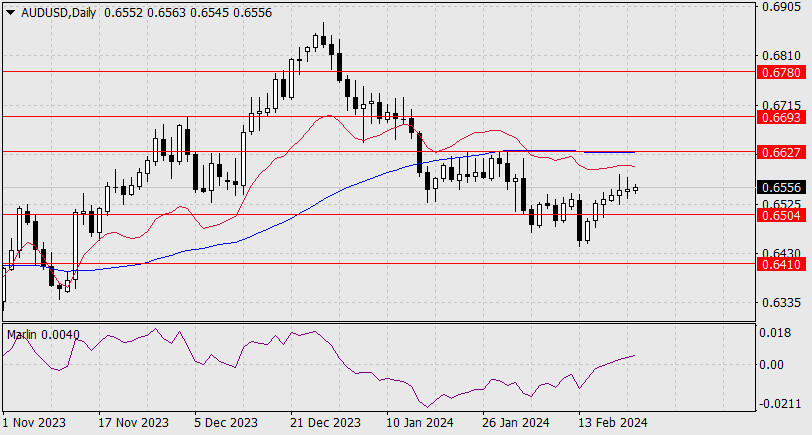Click the 21 Dec 2023 date label
The height and width of the screenshot is (435, 812).
(x=326, y=423)
